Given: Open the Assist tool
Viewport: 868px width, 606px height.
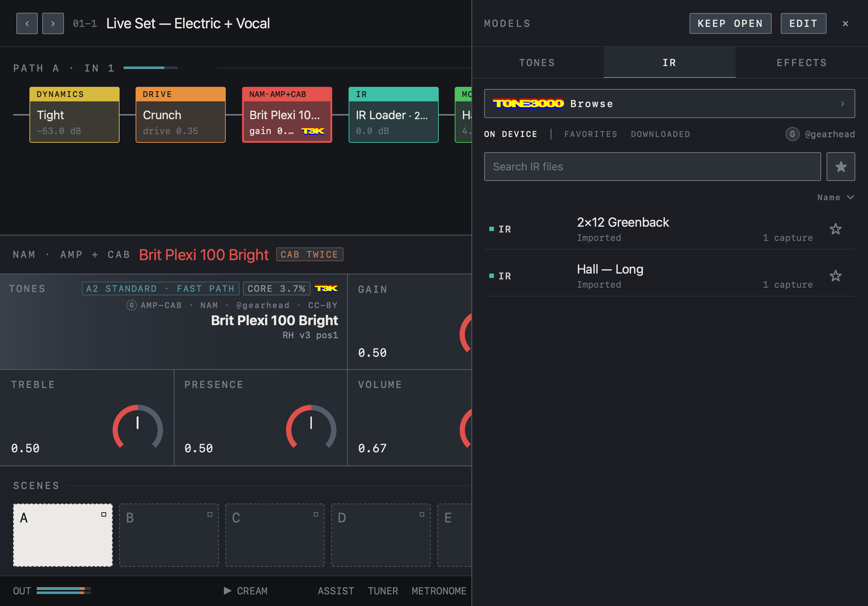Looking at the screenshot, I should pos(336,590).
